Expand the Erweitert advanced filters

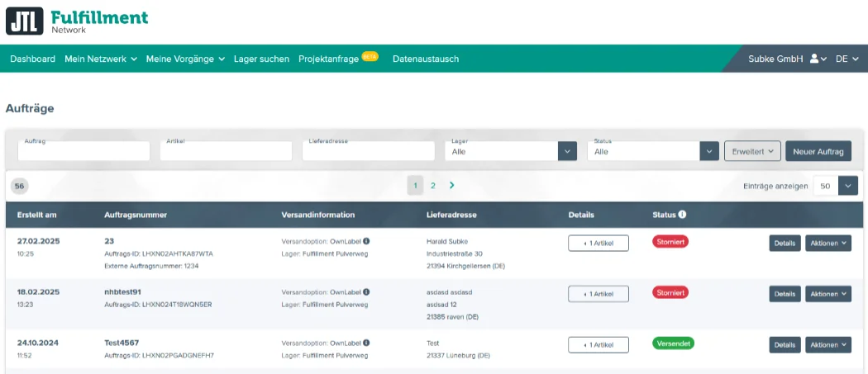[752, 151]
